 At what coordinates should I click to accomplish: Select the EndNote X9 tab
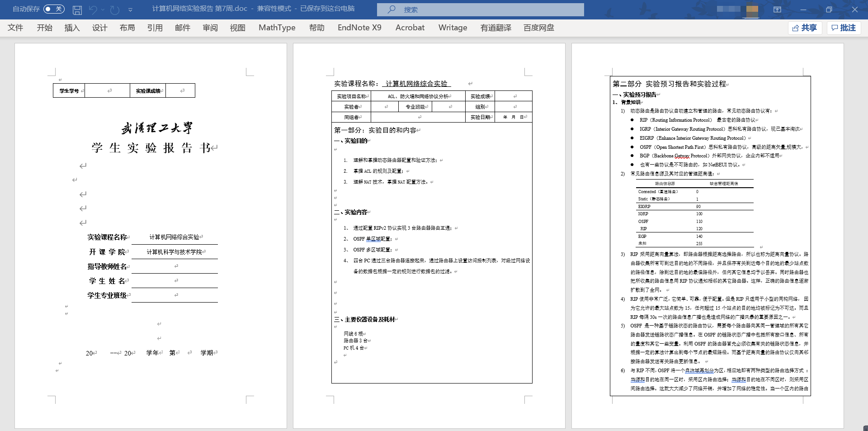(x=359, y=28)
